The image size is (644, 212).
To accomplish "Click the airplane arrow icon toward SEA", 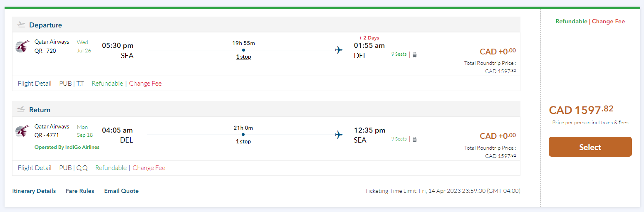I will click(339, 135).
